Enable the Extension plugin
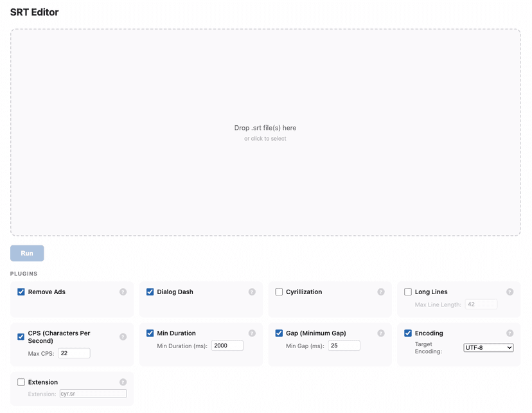The width and height of the screenshot is (532, 413). tap(21, 382)
